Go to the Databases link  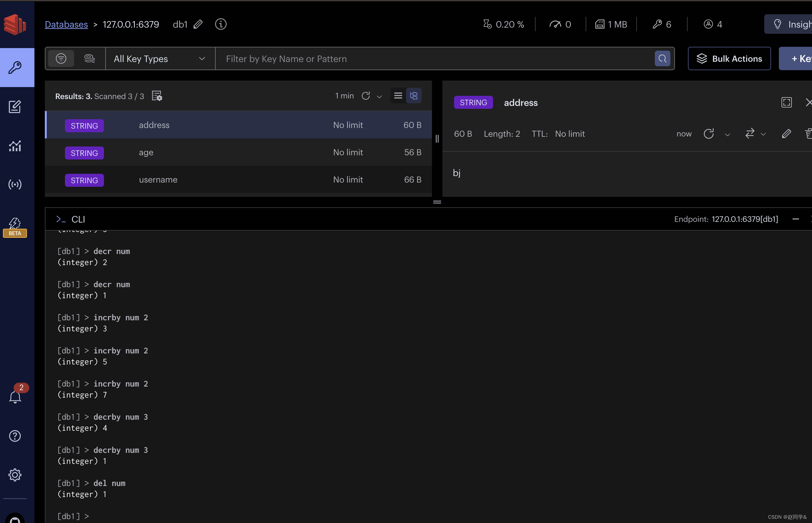click(66, 24)
